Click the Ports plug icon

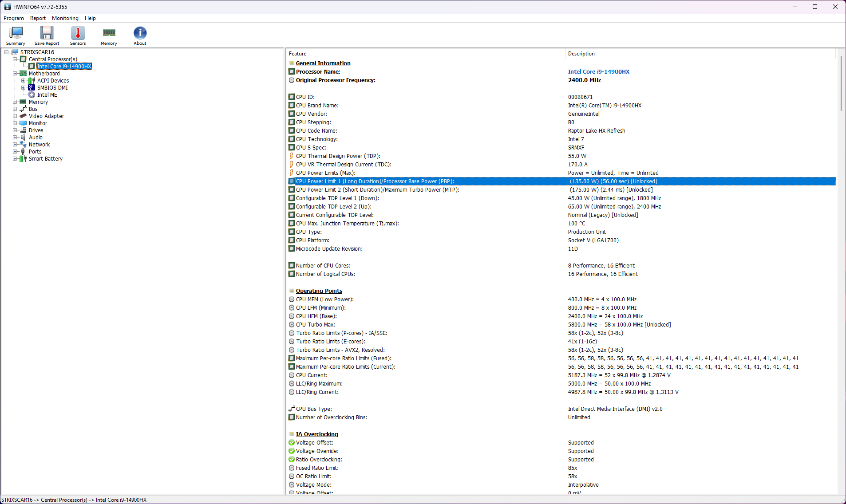point(23,151)
